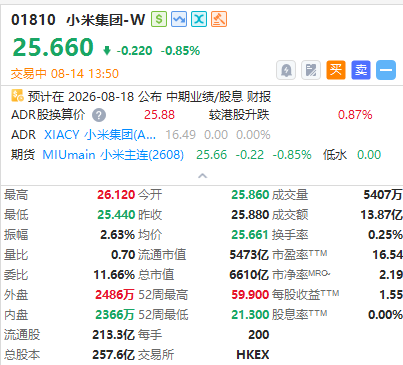
Task: Collapse the ADR info panel chevron
Action: point(202,176)
